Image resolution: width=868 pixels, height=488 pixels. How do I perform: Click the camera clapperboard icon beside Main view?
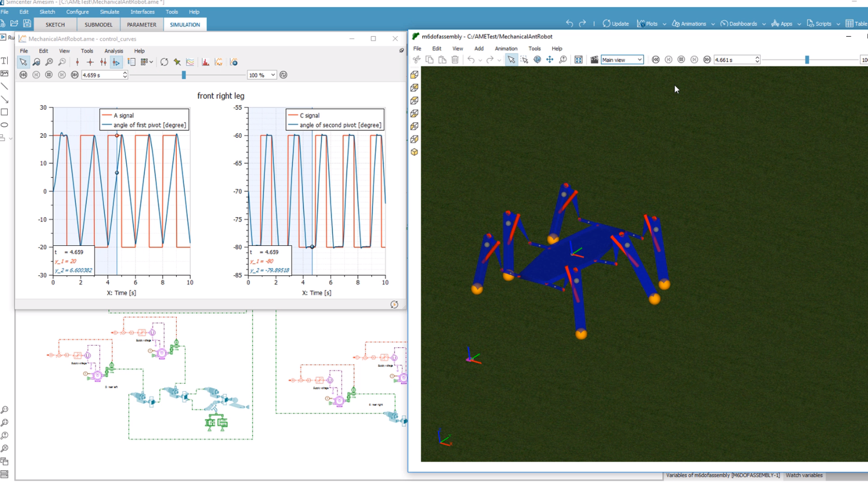click(595, 60)
